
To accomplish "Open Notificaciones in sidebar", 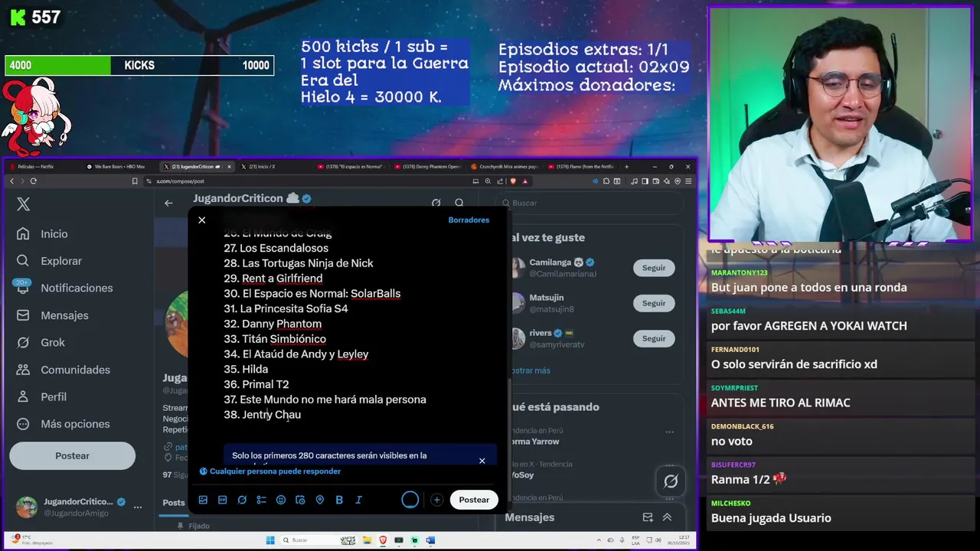I will coord(66,288).
